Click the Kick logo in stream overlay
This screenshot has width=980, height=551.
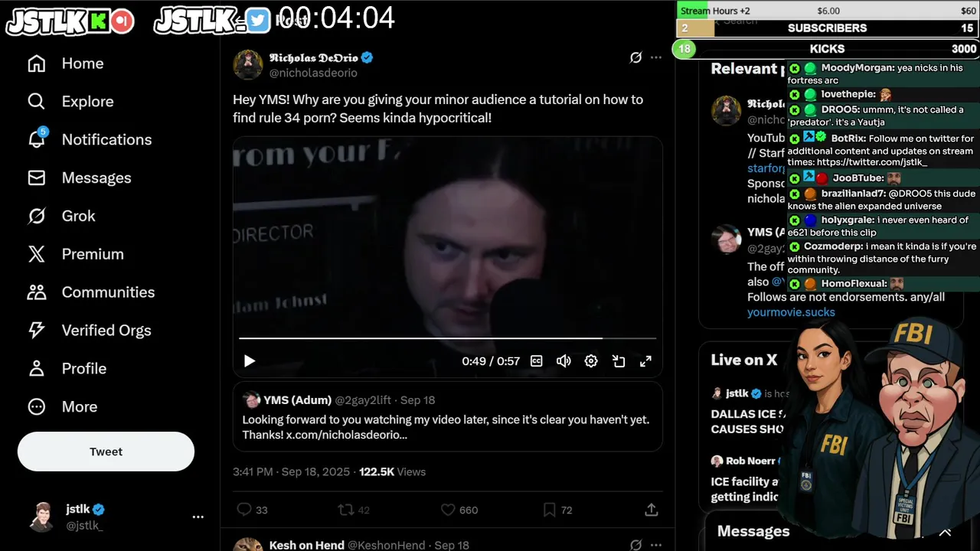pos(99,21)
